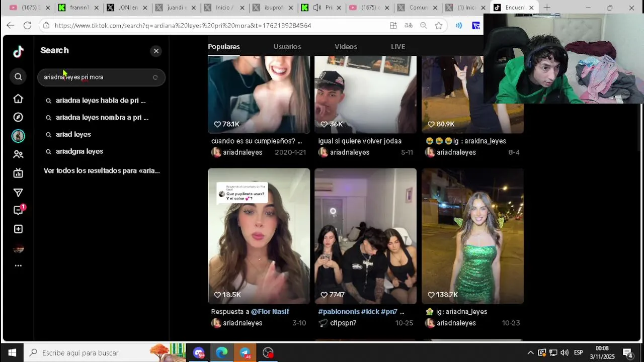The image size is (644, 362).
Task: Click the search text field 'ariadna leyes pri mora'
Action: tap(101, 77)
